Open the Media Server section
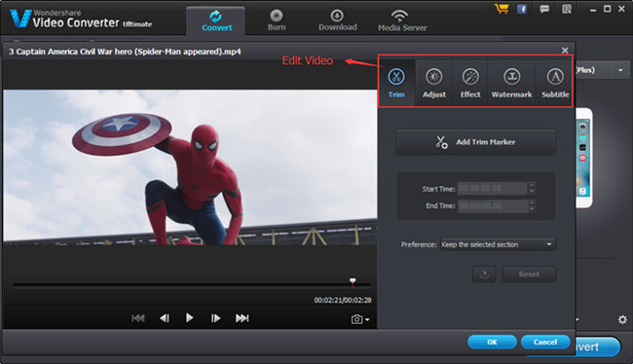This screenshot has height=364, width=633. coord(402,21)
